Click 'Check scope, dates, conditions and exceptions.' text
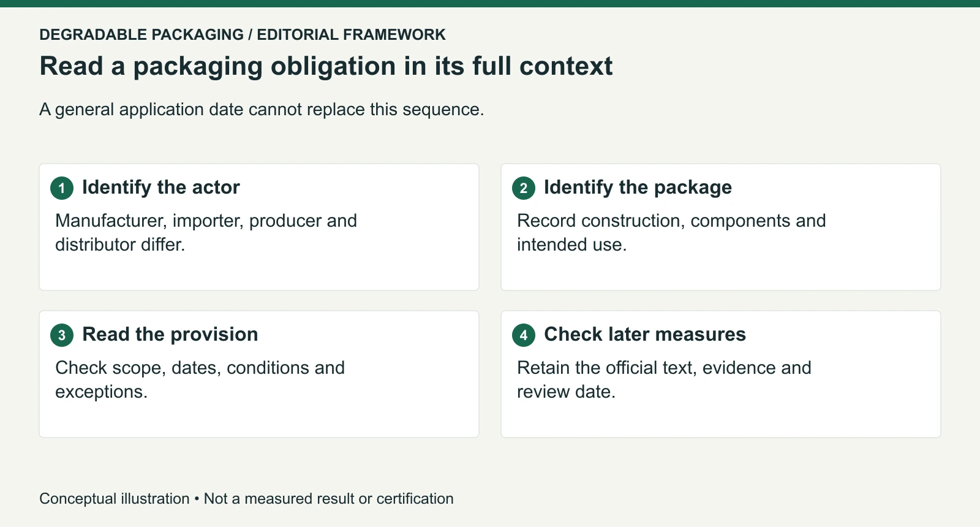 (x=200, y=380)
